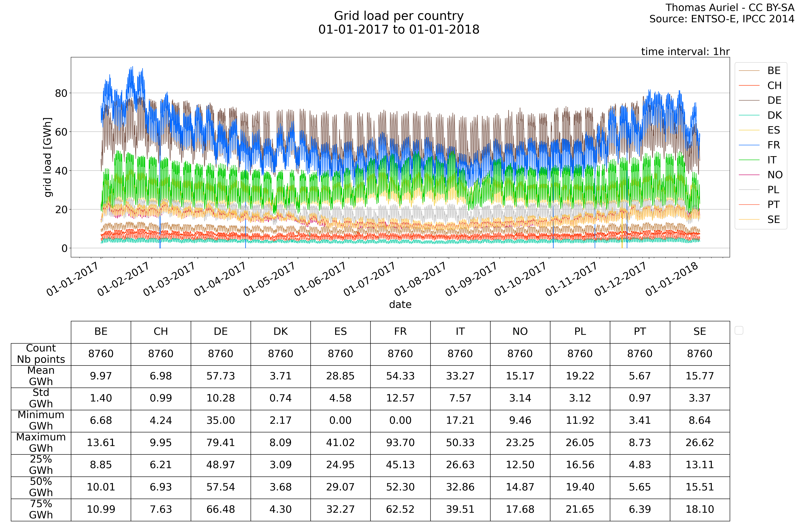
Task: Click the FR legend entry
Action: 774,145
